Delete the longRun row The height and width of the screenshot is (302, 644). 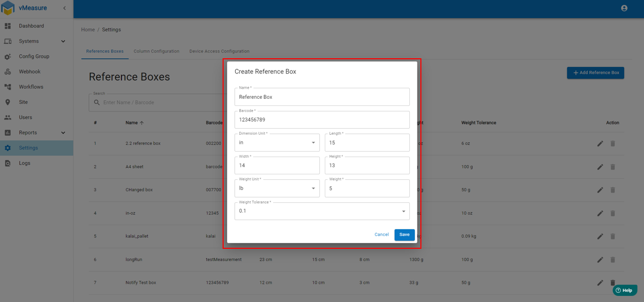click(x=613, y=259)
